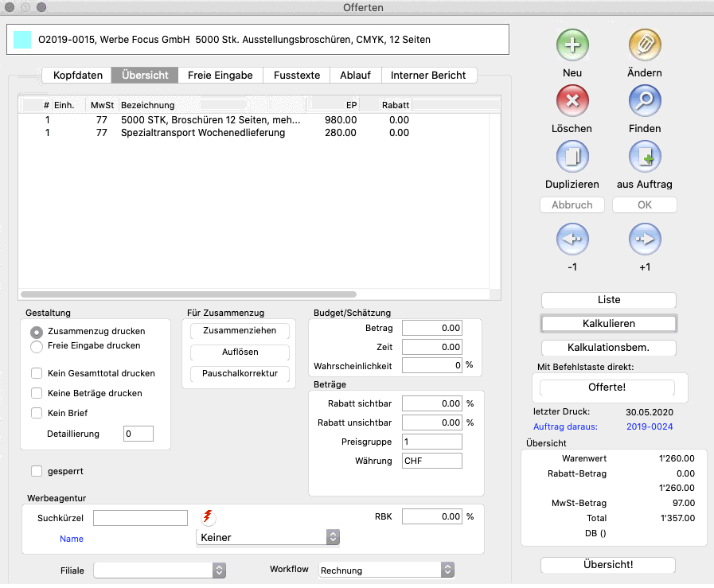This screenshot has width=714, height=588.
Task: Click the Kalkulieren button
Action: [x=608, y=324]
